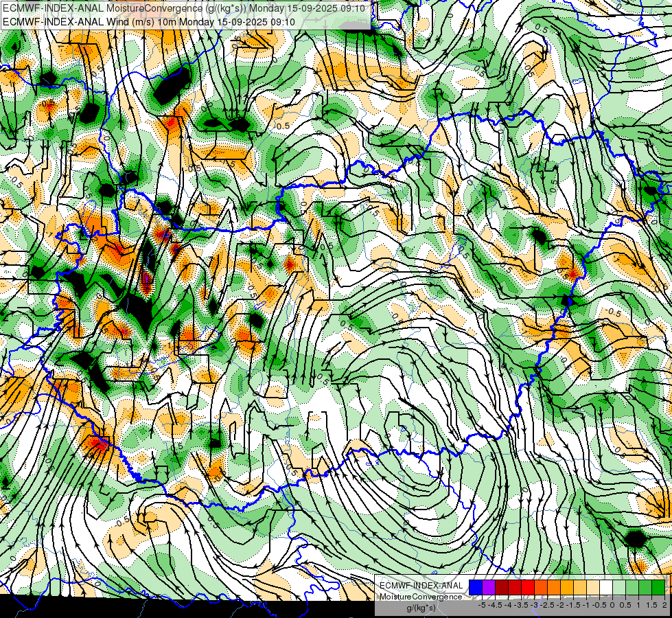
Task: Click the legend word MoistureConvergence
Action: [421, 597]
